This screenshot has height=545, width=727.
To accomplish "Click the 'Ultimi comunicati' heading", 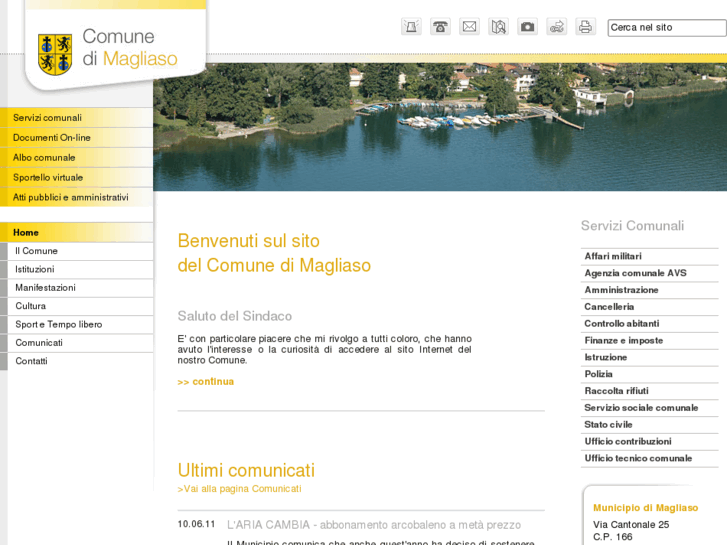I will (246, 470).
